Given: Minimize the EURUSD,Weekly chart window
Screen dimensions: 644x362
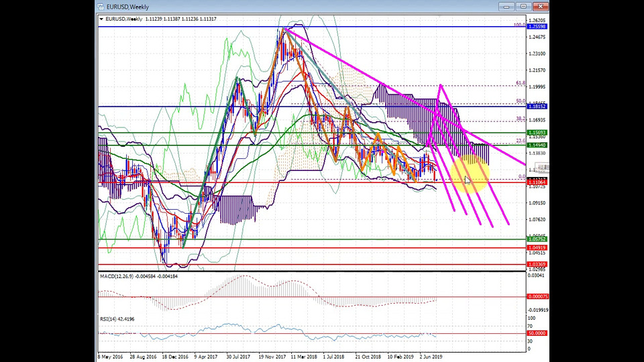Looking at the screenshot, I should (x=506, y=7).
